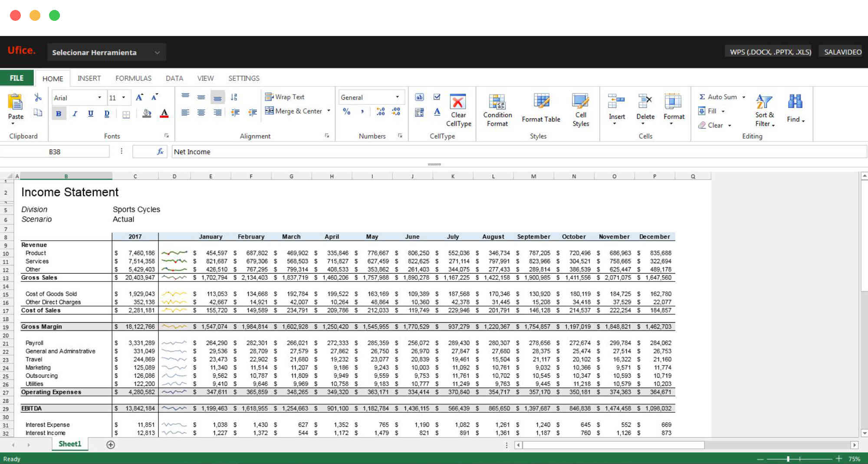Click the Find binoculars icon
Viewport: 868px width, 464px height.
(x=795, y=102)
